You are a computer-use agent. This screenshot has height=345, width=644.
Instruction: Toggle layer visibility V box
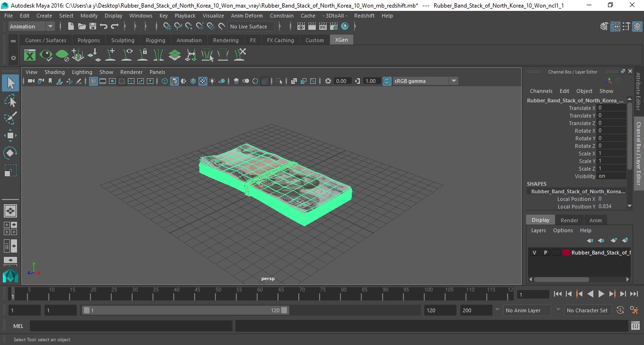534,253
